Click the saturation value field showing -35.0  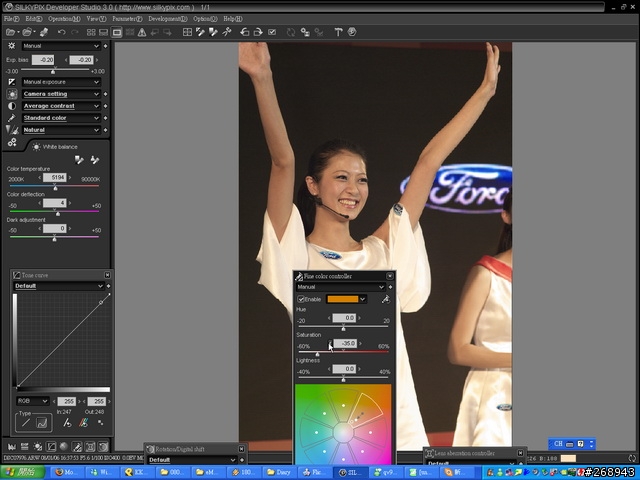coord(344,344)
